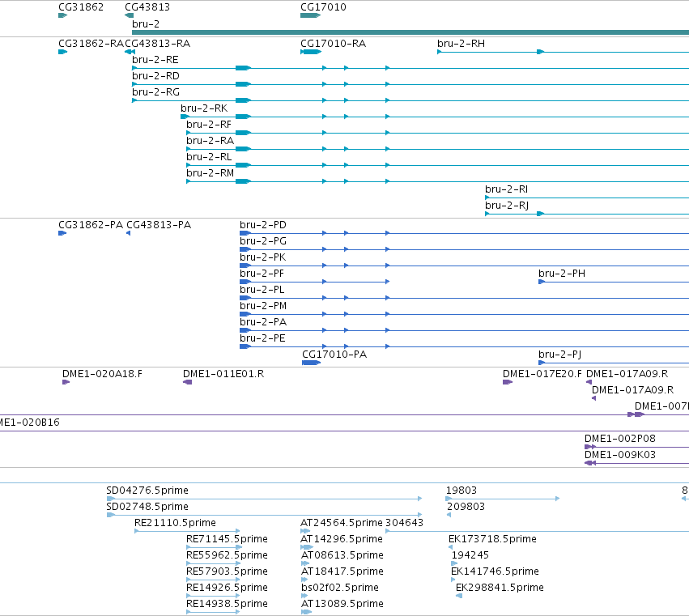Open the RE21110.5prime EST label
The image size is (689, 616).
[x=175, y=523]
